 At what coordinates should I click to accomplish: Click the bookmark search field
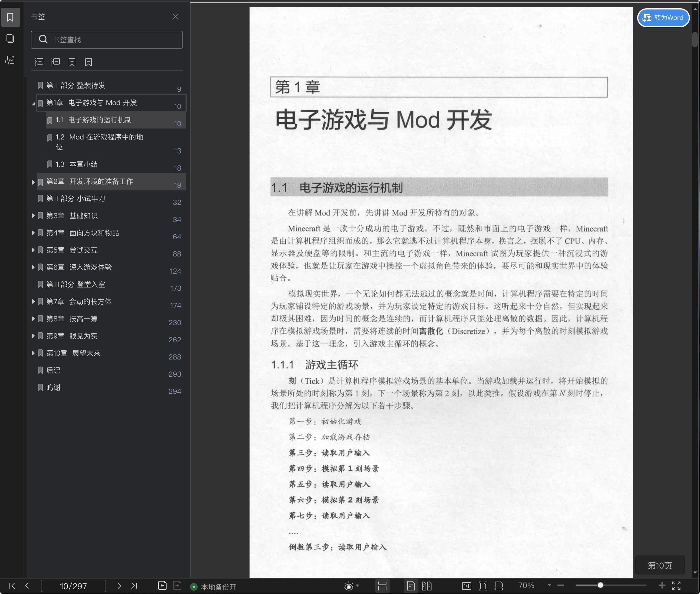click(x=106, y=40)
